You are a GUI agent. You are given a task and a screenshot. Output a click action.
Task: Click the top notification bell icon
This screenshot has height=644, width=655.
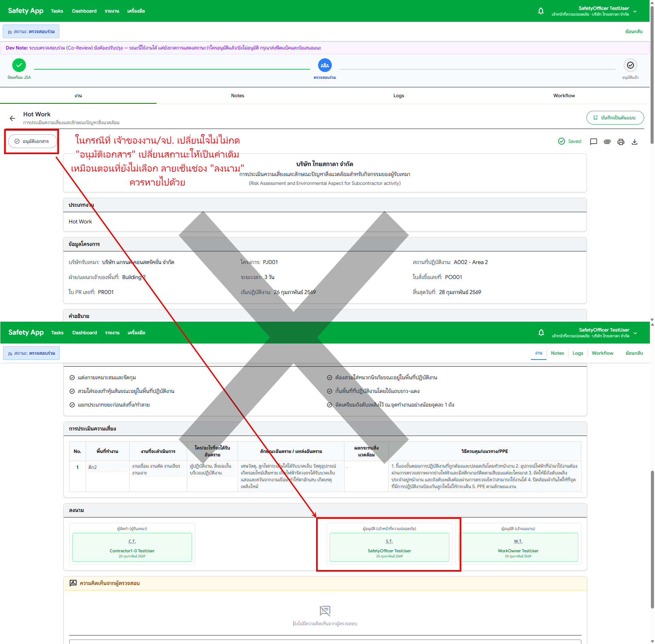click(541, 11)
